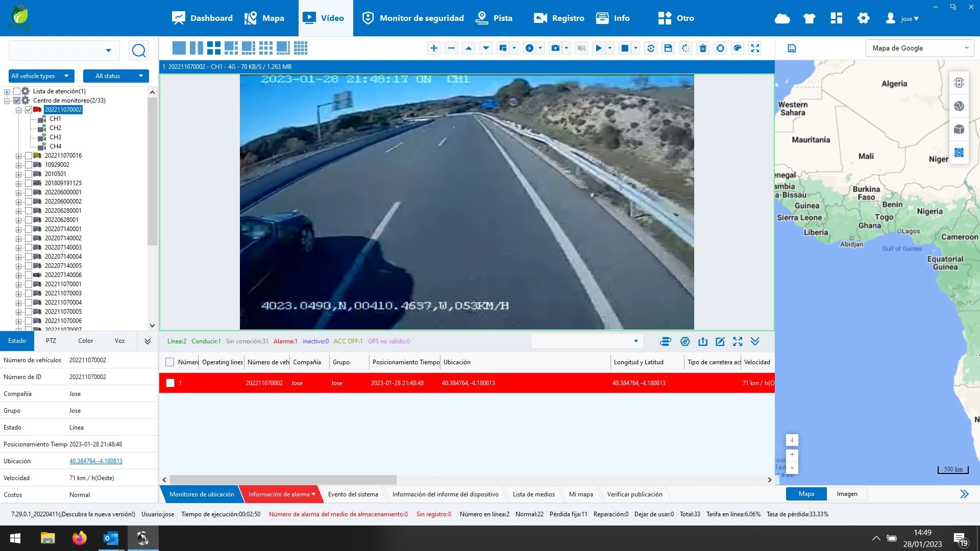Open the Mapa de Google map selector
Viewport: 980px width, 551px height.
click(x=919, y=48)
